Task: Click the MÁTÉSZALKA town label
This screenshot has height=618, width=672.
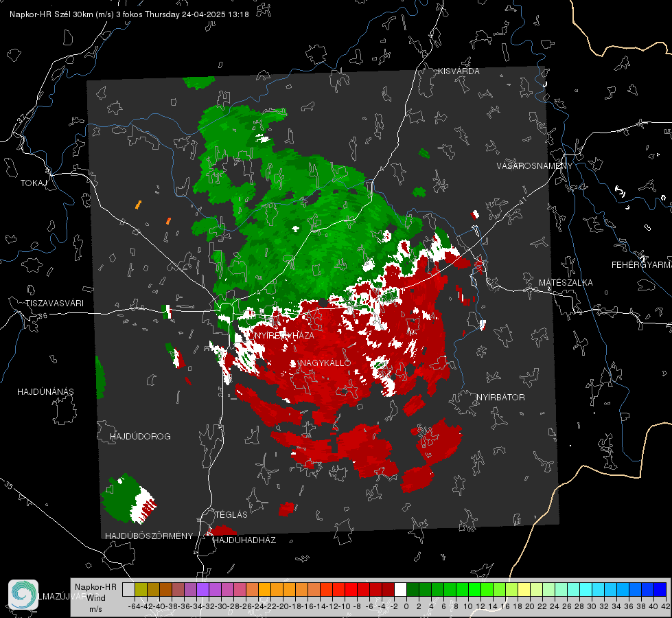Action: [x=566, y=283]
